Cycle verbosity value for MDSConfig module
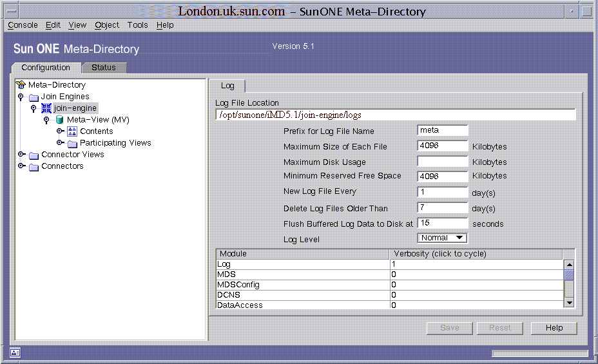Viewport: 598px width, 364px height. tap(476, 285)
